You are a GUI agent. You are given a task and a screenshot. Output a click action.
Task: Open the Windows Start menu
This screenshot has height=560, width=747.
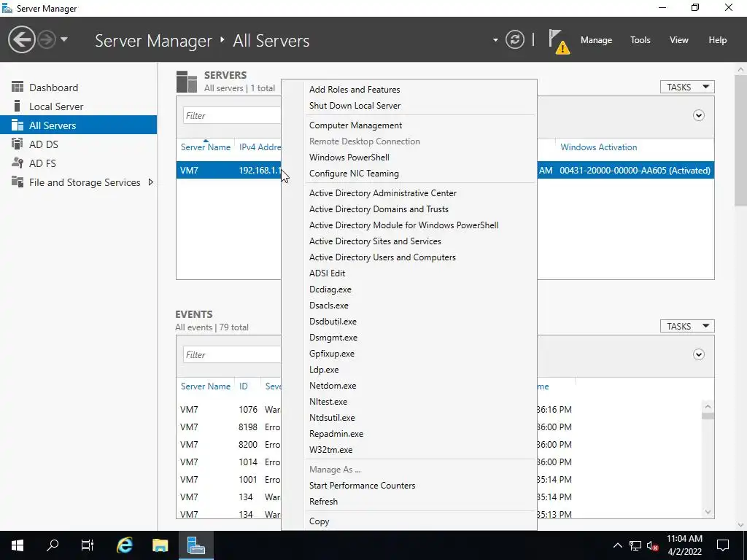18,545
